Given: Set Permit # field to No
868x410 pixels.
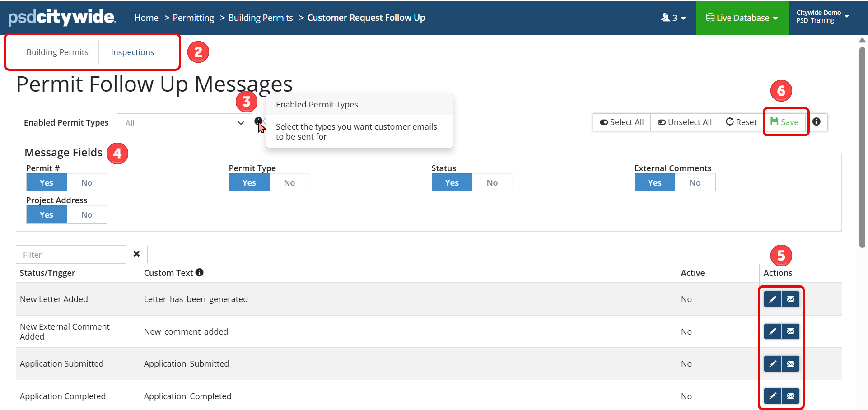Looking at the screenshot, I should click(87, 182).
